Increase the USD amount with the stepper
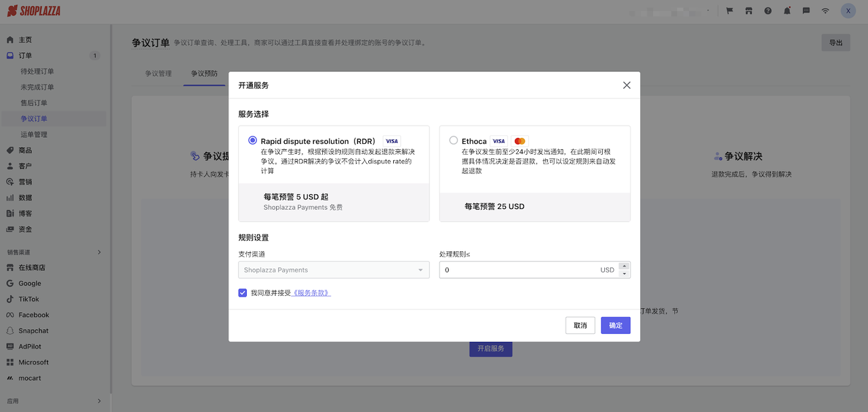 625,265
